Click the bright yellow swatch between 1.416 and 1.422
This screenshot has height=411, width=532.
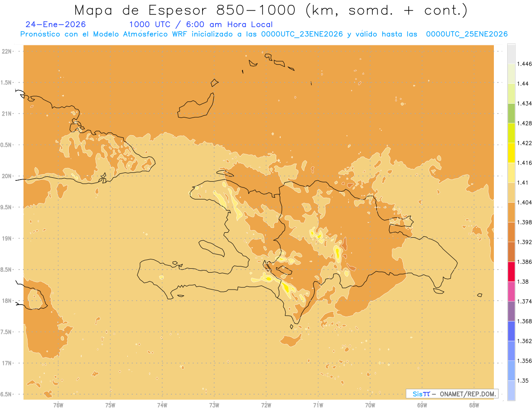pyautogui.click(x=511, y=153)
